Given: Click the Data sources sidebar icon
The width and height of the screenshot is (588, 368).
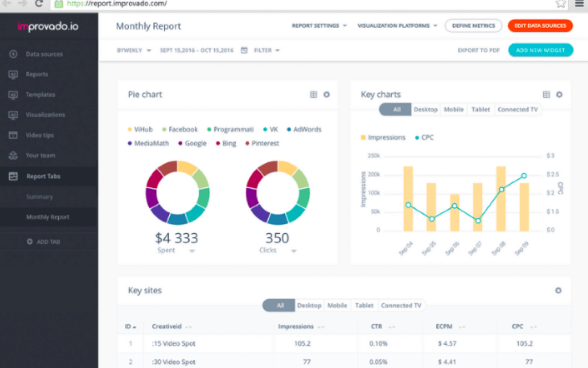Looking at the screenshot, I should point(13,54).
